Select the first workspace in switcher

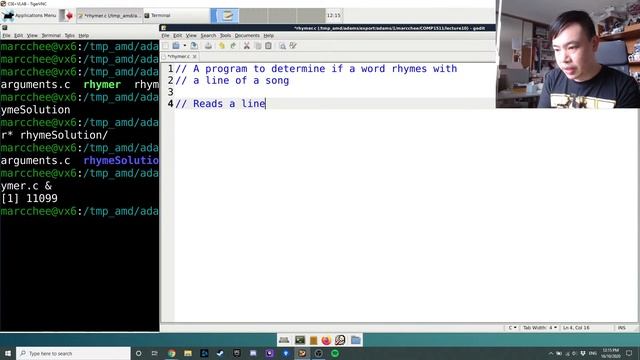[224, 16]
